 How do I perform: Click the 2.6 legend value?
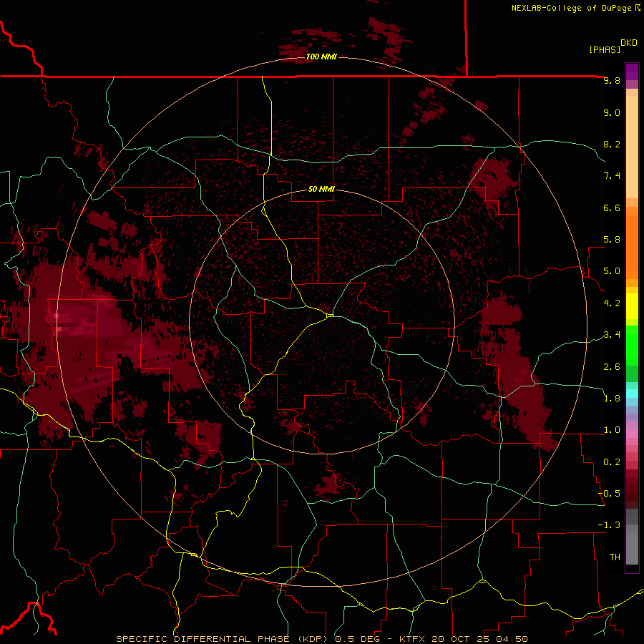[612, 367]
